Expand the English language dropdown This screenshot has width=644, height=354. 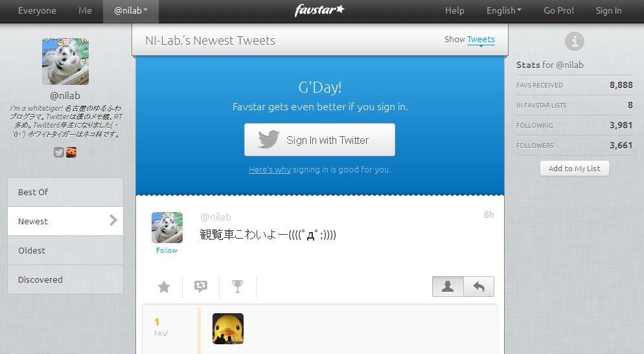(x=503, y=11)
